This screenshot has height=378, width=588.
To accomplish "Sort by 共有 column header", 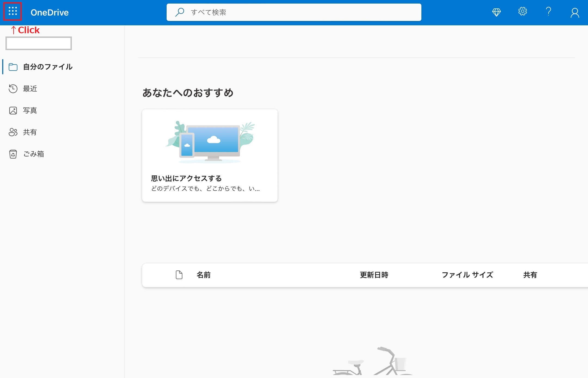I will [x=530, y=275].
